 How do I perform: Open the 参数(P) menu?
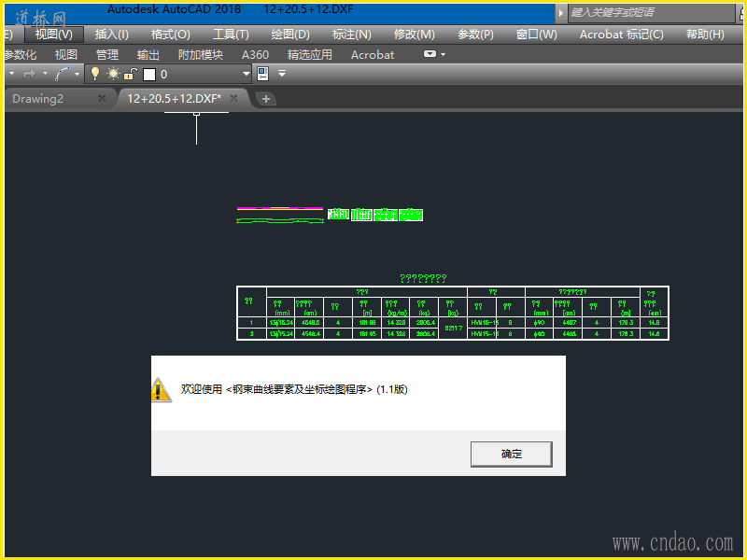(x=475, y=35)
